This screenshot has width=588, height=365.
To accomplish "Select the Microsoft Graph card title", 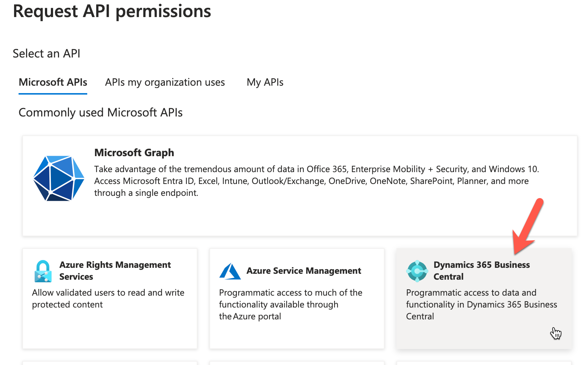I will [x=134, y=153].
